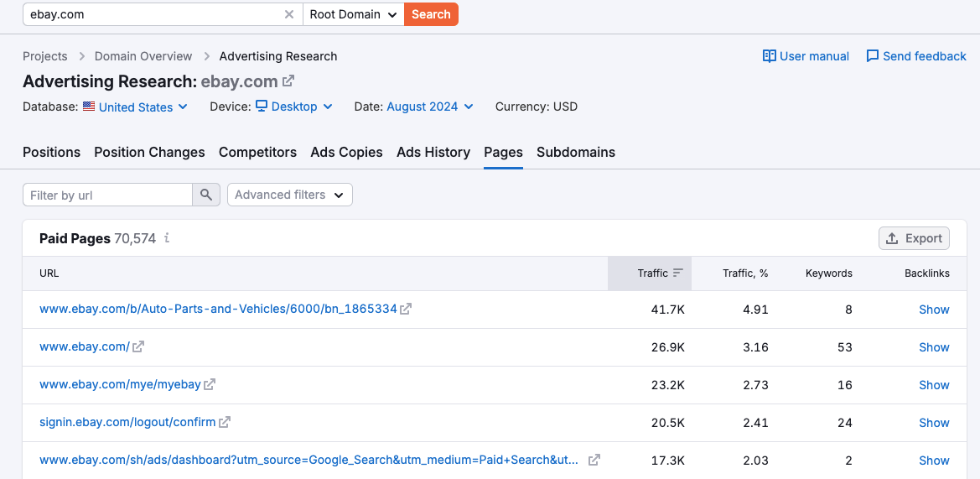This screenshot has width=980, height=479.
Task: Click the Backlinks column header
Action: (x=927, y=273)
